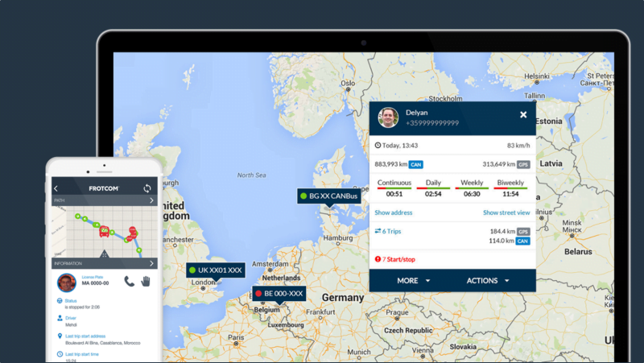
Task: Select the BE 000-XXX vehicle marker
Action: pyautogui.click(x=279, y=295)
